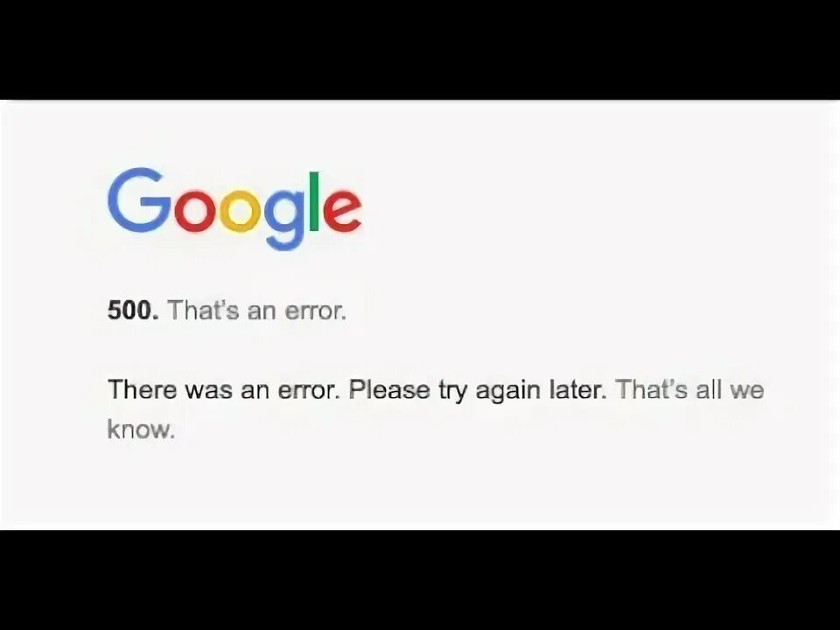Click the green letter l in Google logo
Viewport: 840px width, 630px height.
click(x=314, y=201)
